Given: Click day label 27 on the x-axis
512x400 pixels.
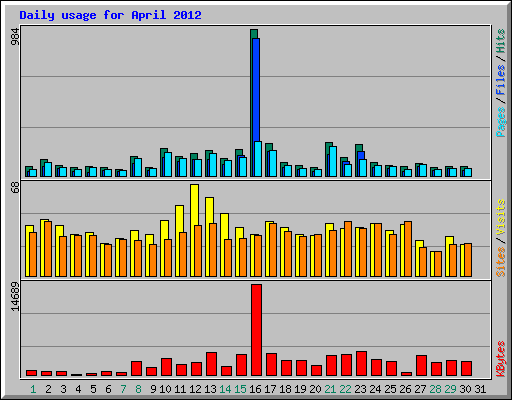Looking at the screenshot, I should click(420, 389).
